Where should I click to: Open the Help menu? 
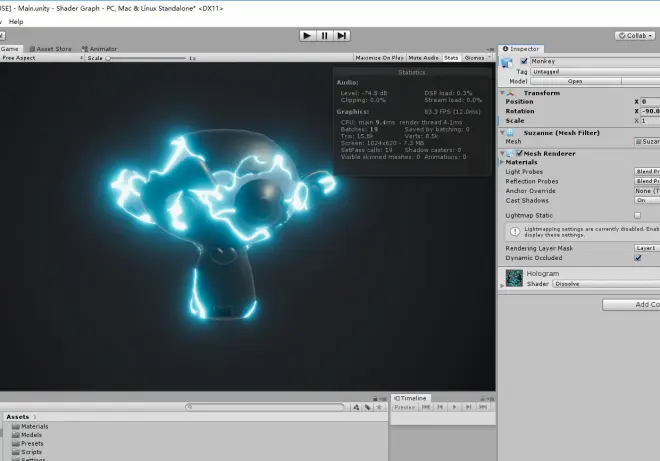(16, 21)
